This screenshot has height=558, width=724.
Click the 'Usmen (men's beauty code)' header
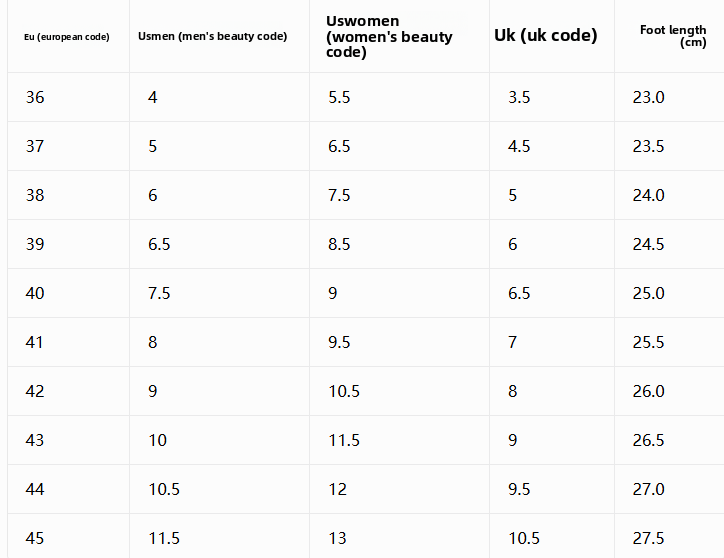[x=212, y=36]
